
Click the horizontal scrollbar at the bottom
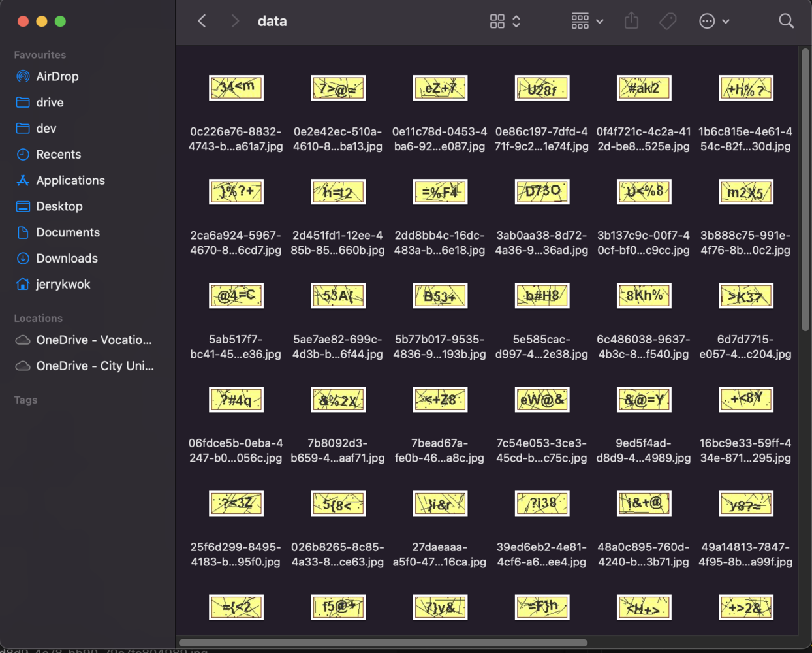click(x=383, y=643)
